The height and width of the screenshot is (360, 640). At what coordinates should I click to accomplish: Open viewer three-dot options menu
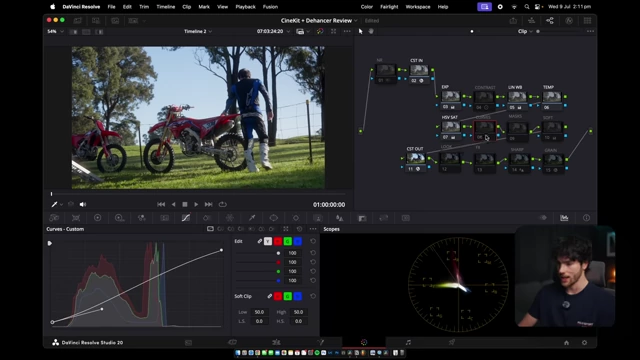pyautogui.click(x=347, y=31)
